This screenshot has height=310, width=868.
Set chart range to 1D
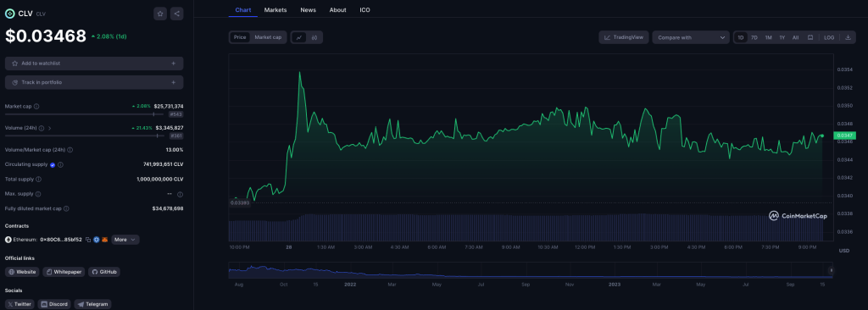[x=741, y=37]
